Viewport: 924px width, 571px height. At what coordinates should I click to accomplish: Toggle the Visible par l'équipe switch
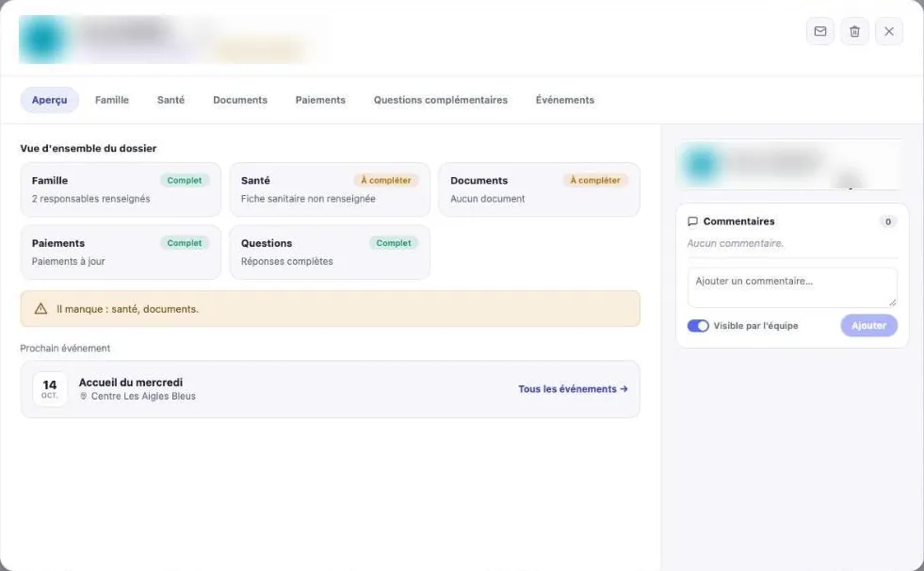(x=698, y=326)
